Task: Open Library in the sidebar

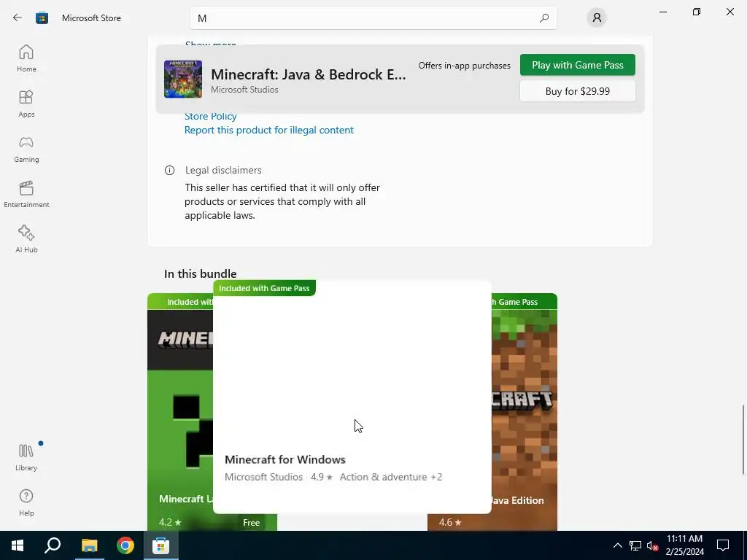Action: click(26, 457)
